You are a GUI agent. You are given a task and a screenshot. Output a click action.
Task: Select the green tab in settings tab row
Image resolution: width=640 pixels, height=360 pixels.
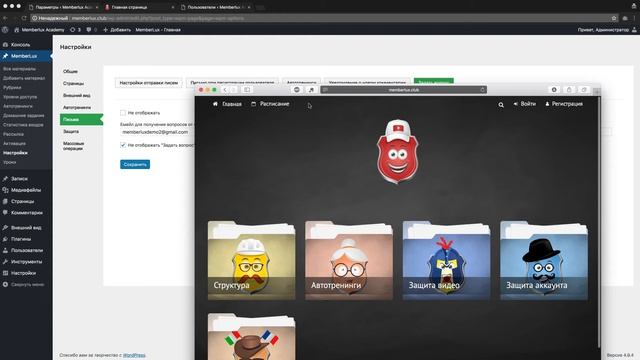click(433, 82)
